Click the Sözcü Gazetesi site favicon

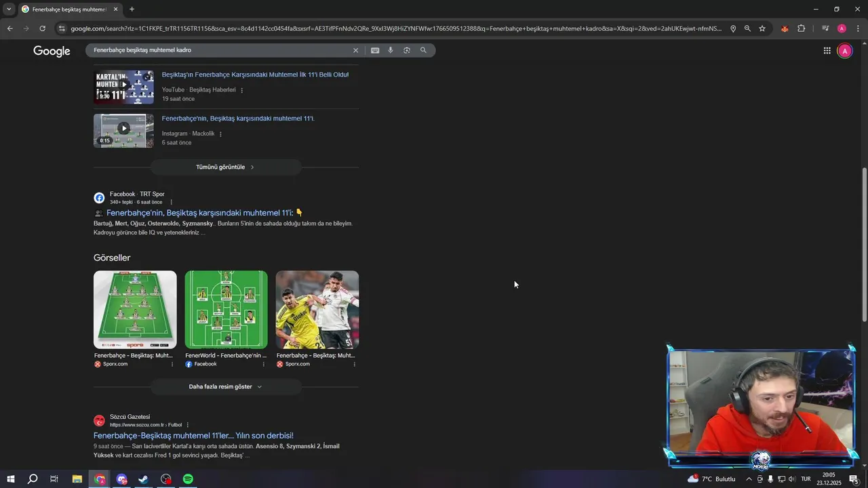tap(99, 421)
